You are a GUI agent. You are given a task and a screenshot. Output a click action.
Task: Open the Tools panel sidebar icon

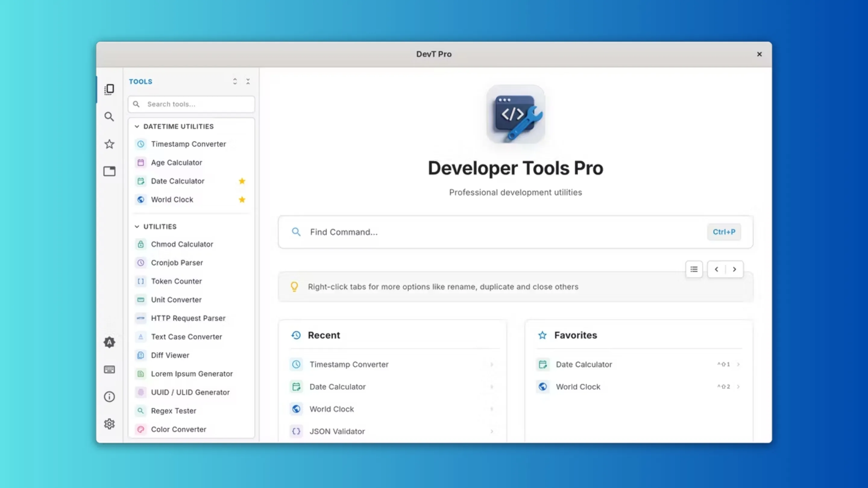pos(109,89)
